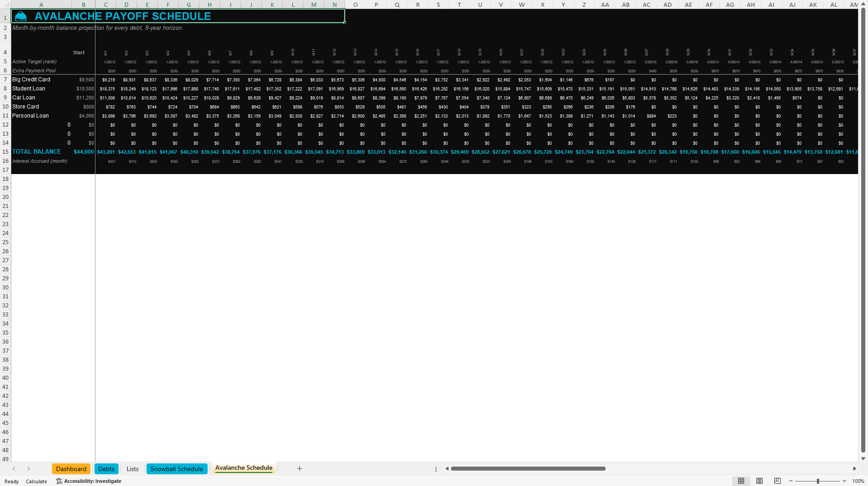Screen dimensions: 868x486
Task: Click Interest Accrued (month) label
Action: [40, 161]
